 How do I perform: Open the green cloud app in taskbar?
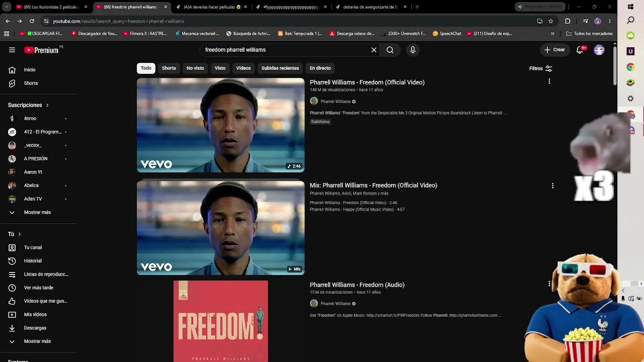[630, 36]
